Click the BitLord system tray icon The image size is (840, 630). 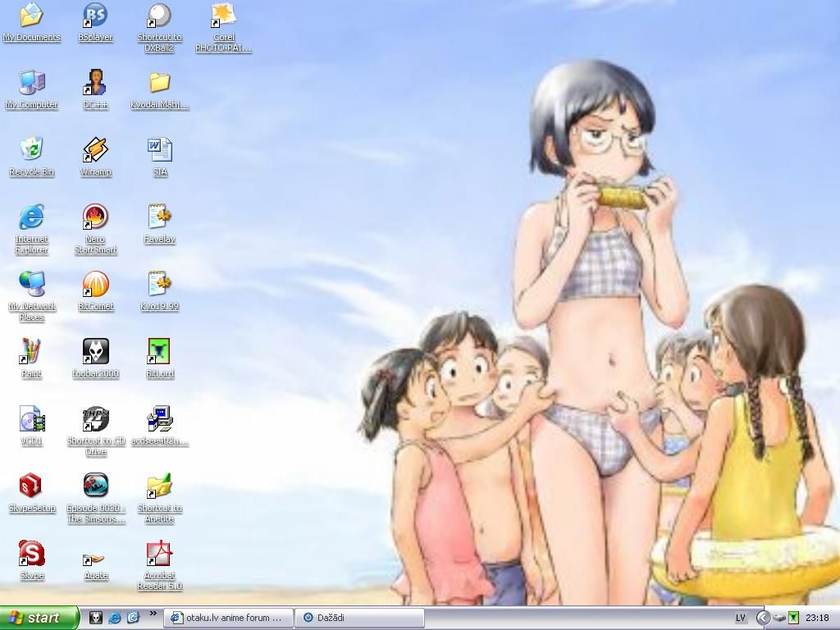tap(793, 619)
